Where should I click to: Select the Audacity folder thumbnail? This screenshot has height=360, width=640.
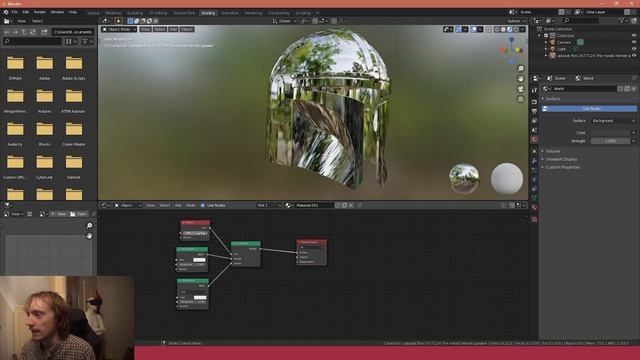(x=15, y=129)
